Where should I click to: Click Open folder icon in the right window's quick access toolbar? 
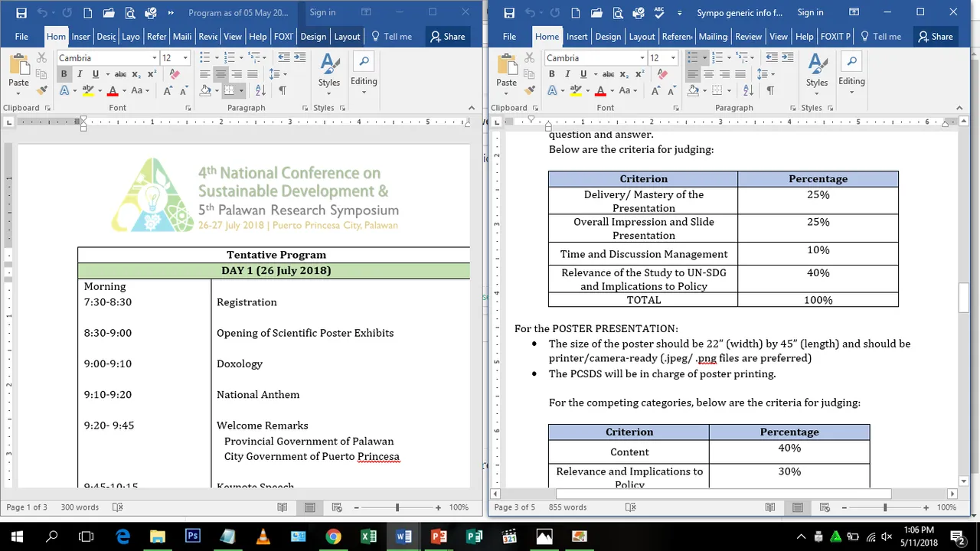597,12
